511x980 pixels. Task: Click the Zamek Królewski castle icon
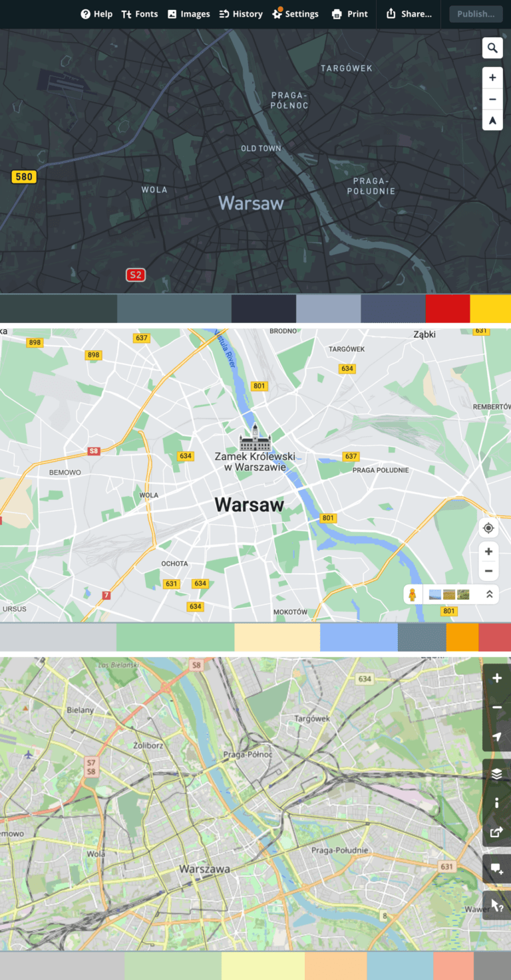point(255,437)
